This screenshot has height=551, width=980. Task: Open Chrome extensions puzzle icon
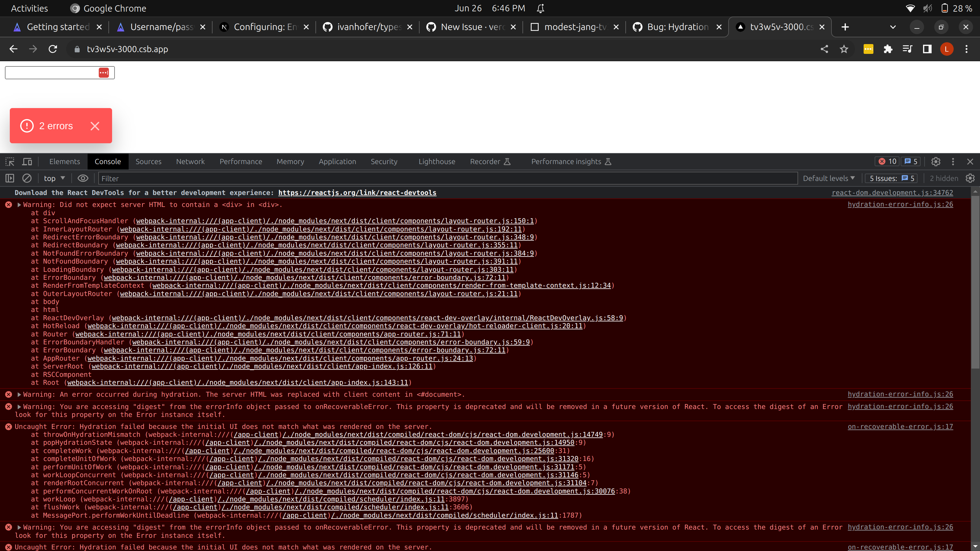tap(888, 49)
